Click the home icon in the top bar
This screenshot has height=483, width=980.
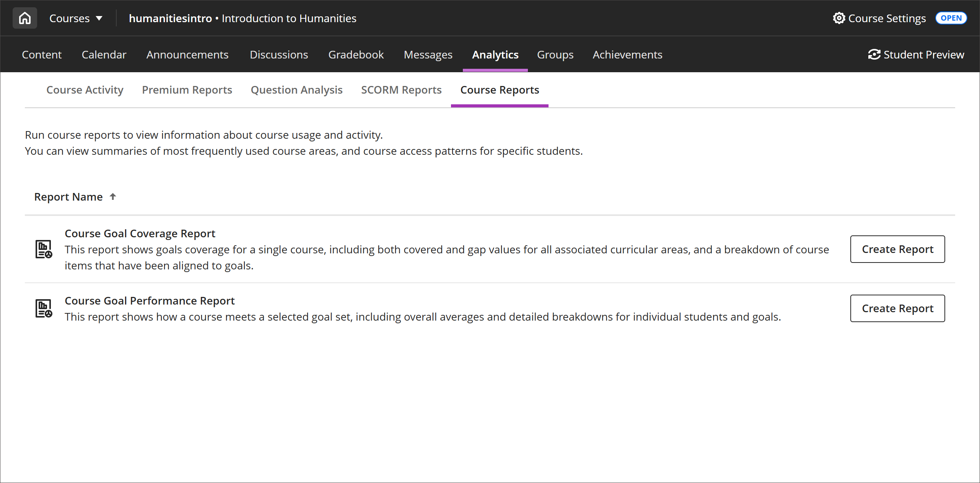(x=24, y=18)
